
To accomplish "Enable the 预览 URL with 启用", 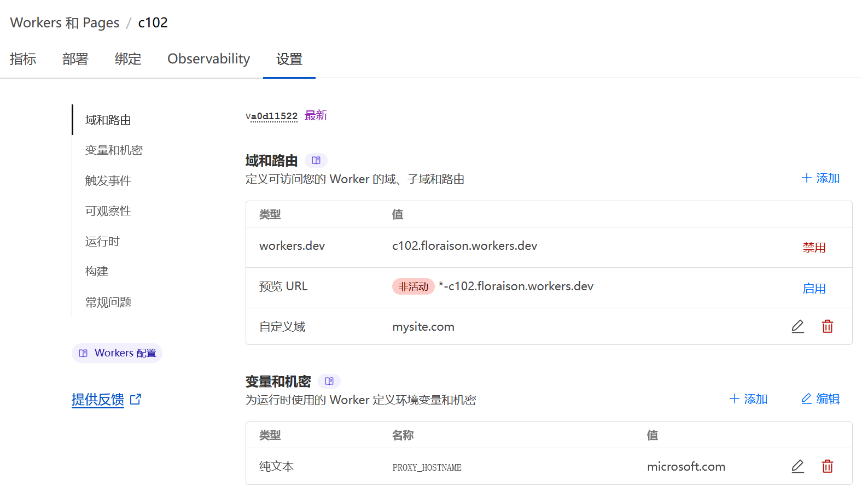I will [x=814, y=289].
